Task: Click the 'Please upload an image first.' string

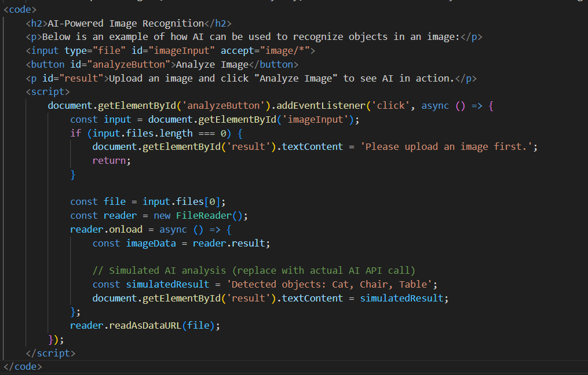Action: click(449, 146)
